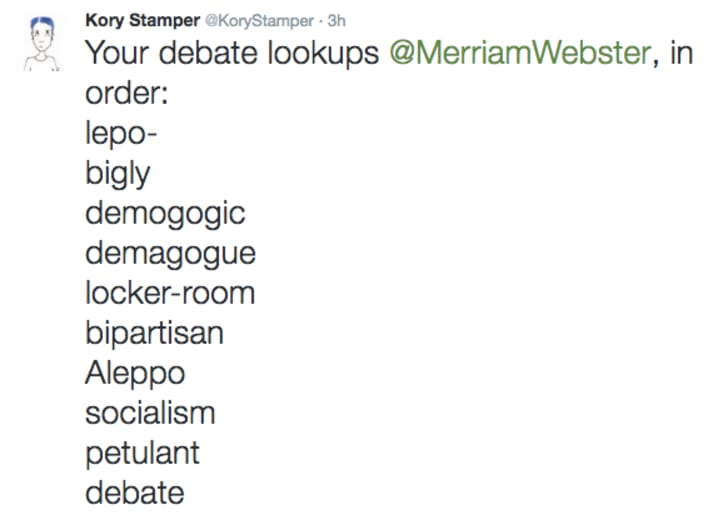Click the word 'Your' starting the tweet
The height and width of the screenshot is (525, 728).
point(118,52)
